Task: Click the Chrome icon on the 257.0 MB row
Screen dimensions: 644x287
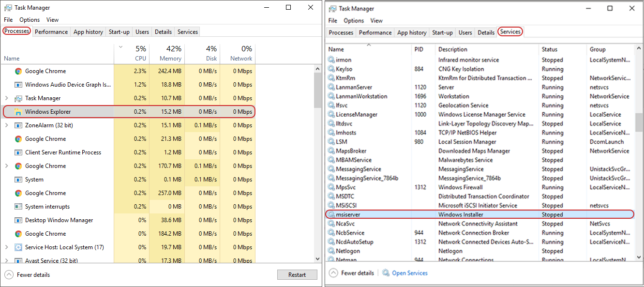Action: click(x=18, y=193)
